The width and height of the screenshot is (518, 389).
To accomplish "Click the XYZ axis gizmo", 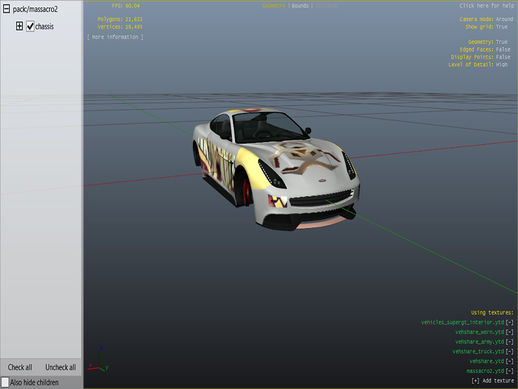I will click(x=99, y=360).
